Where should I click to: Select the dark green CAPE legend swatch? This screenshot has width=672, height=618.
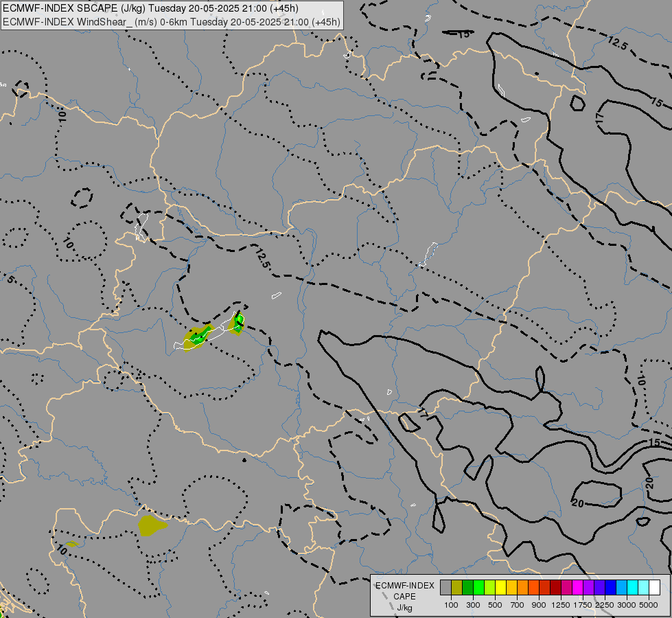(x=467, y=588)
